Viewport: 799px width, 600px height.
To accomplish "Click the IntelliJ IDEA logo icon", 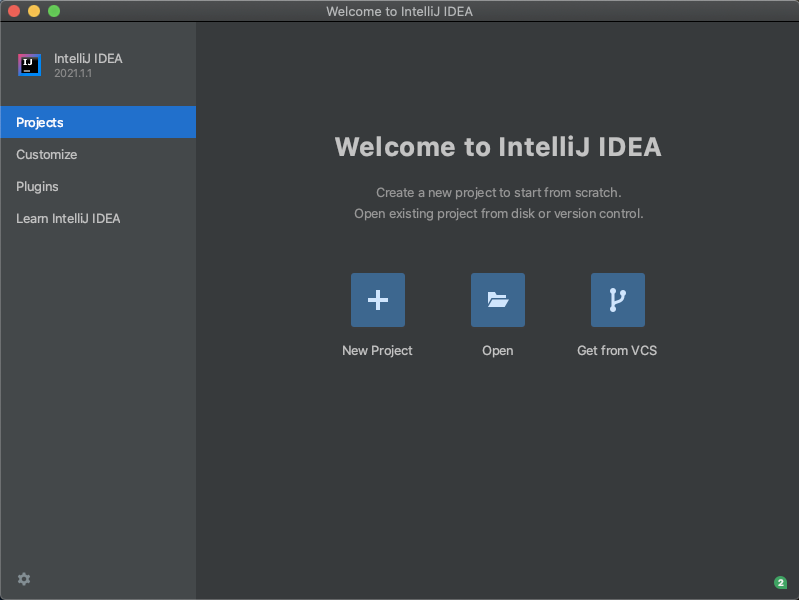I will 30,65.
